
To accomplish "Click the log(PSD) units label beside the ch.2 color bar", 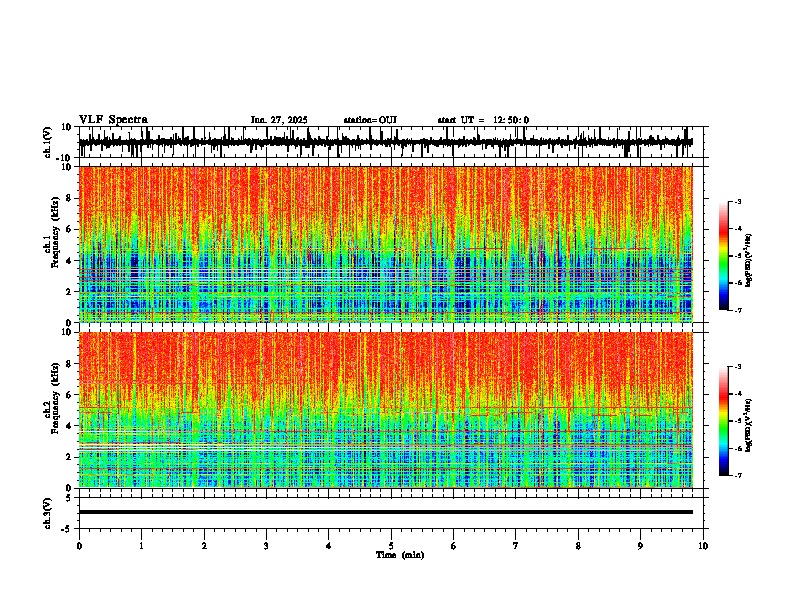I will click(749, 425).
